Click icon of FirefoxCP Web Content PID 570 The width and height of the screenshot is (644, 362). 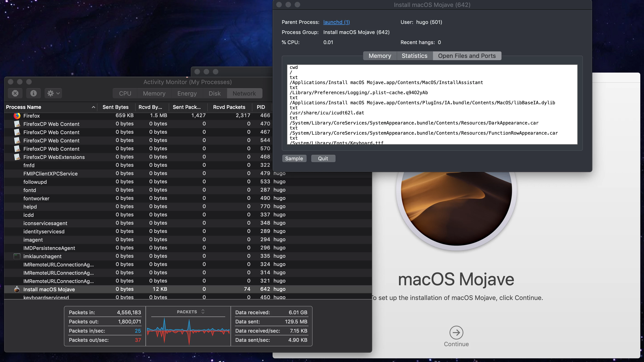17,149
